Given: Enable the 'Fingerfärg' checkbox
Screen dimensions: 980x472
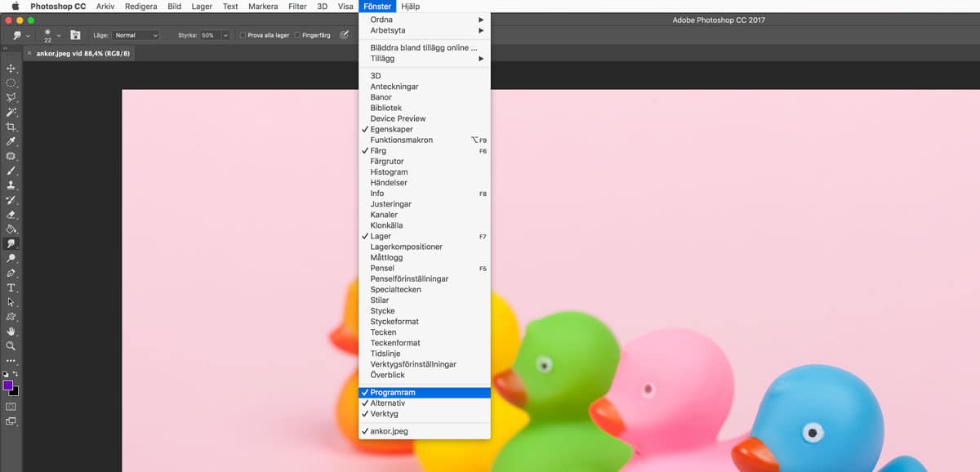Looking at the screenshot, I should coord(297,35).
